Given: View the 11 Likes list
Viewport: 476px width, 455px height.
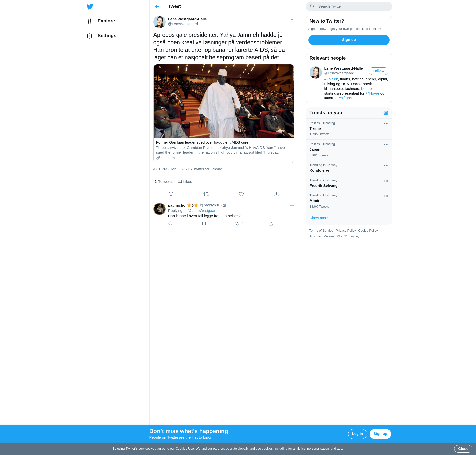Looking at the screenshot, I should click(x=185, y=182).
